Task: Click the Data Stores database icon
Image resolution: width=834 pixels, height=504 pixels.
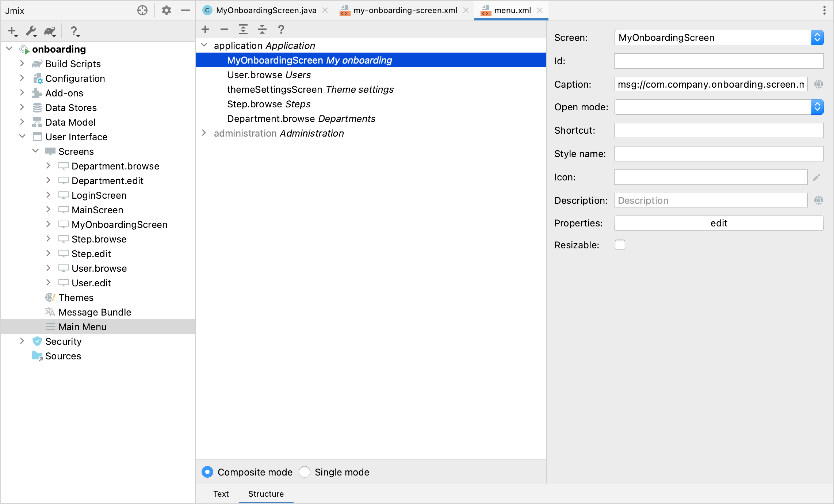Action: click(37, 107)
